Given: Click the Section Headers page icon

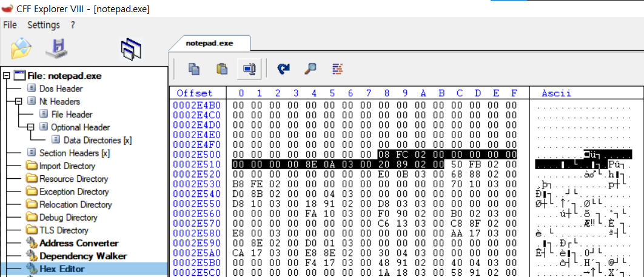Looking at the screenshot, I should (x=32, y=153).
